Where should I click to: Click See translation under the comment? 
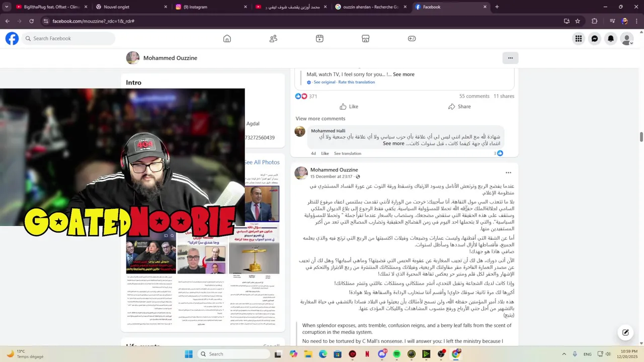(348, 153)
